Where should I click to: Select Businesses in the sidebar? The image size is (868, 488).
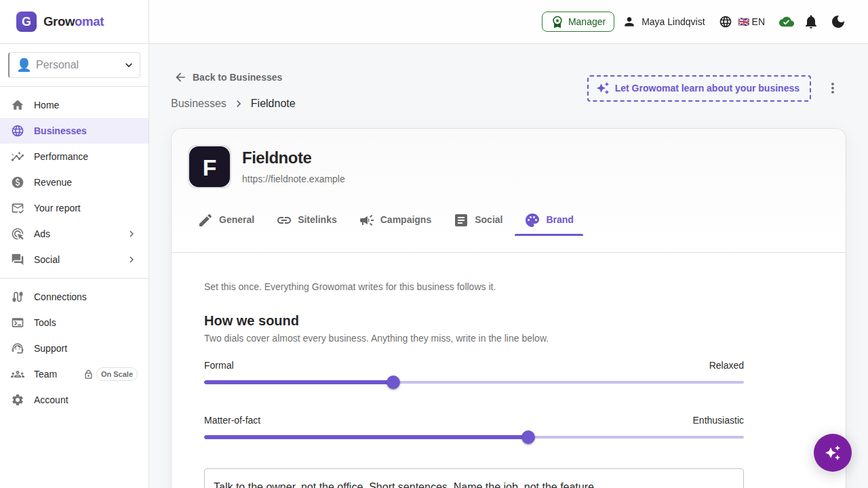coord(75,131)
